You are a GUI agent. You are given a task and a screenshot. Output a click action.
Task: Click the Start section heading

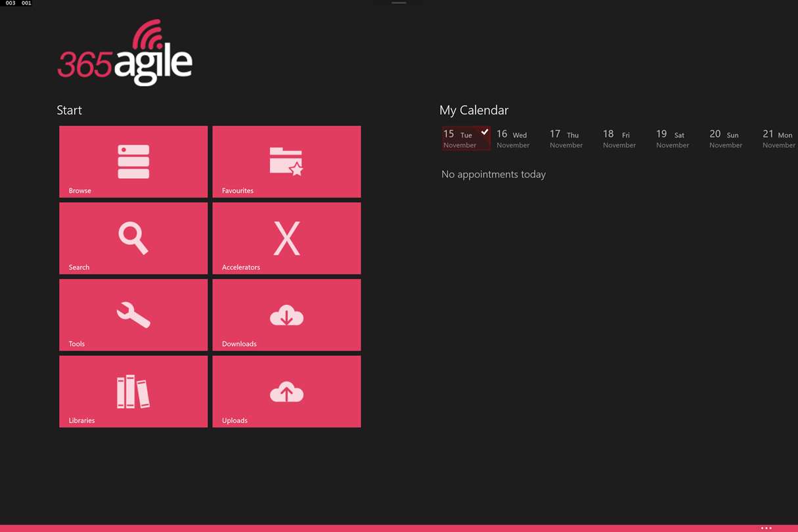(69, 110)
